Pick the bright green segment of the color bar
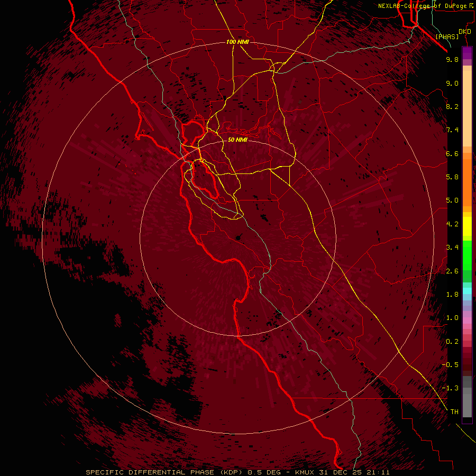The width and height of the screenshot is (476, 476). [467, 255]
